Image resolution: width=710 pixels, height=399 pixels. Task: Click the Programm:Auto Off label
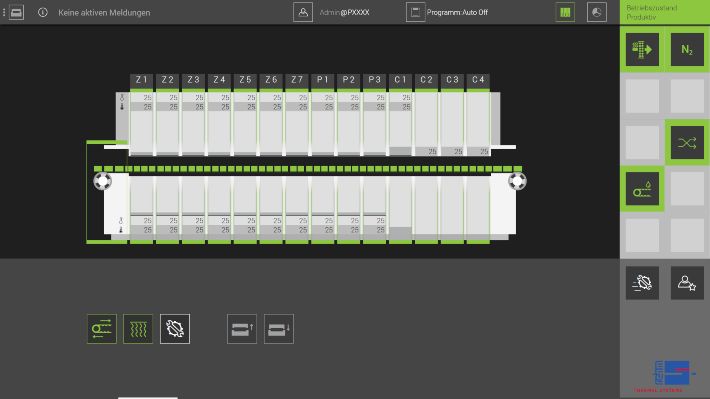457,13
